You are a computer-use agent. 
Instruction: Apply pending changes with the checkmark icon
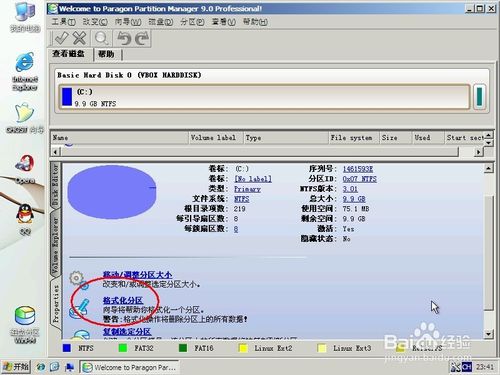point(62,38)
